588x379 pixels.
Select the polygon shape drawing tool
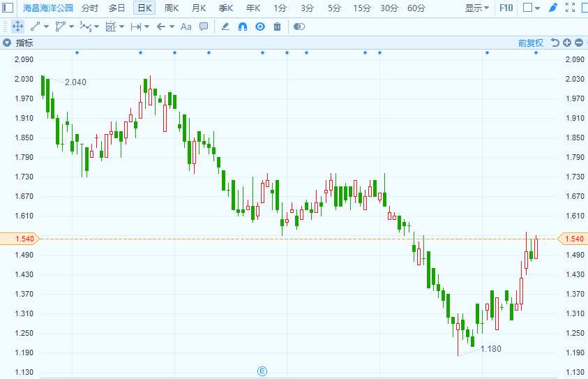60,27
